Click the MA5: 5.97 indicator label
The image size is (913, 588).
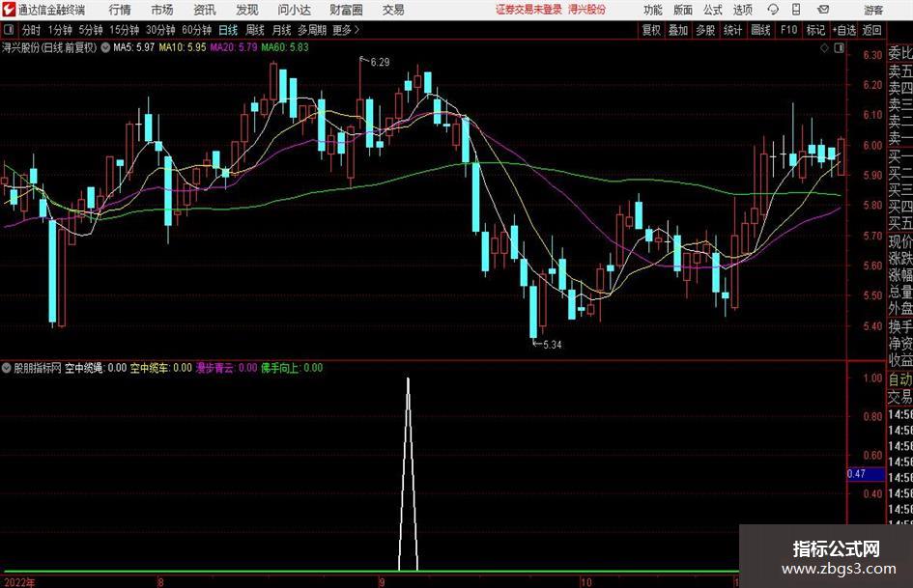click(134, 47)
